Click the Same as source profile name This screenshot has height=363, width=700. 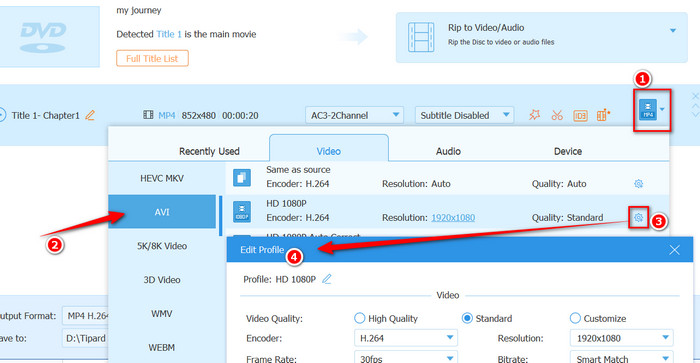(x=298, y=170)
